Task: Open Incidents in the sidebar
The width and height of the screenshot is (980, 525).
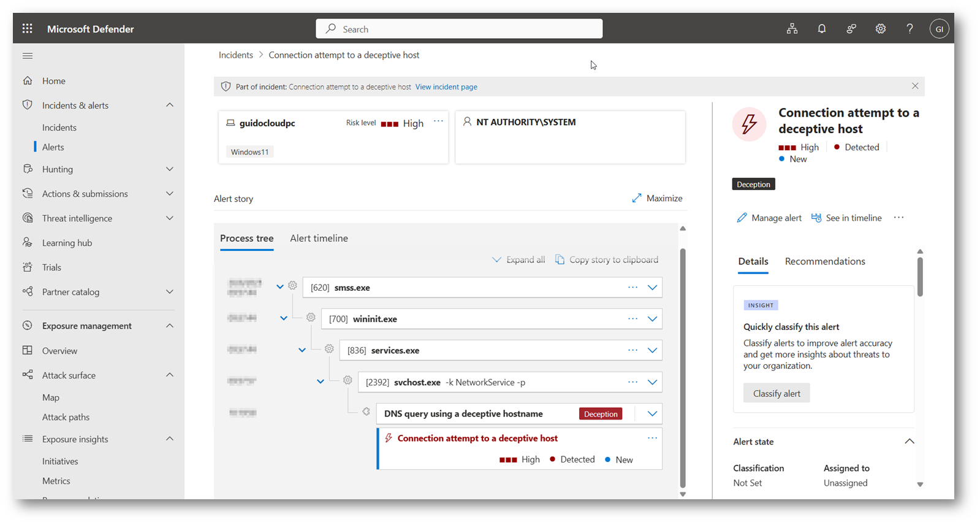Action: click(x=59, y=127)
